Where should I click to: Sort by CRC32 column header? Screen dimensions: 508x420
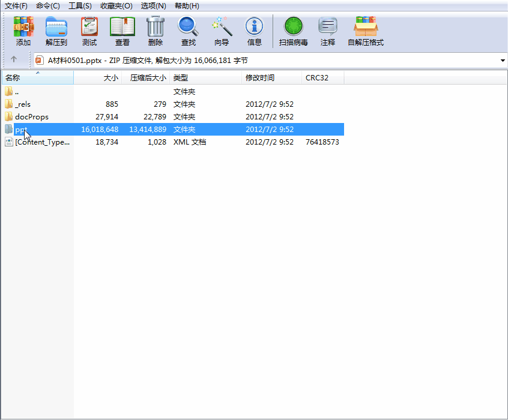click(x=322, y=78)
